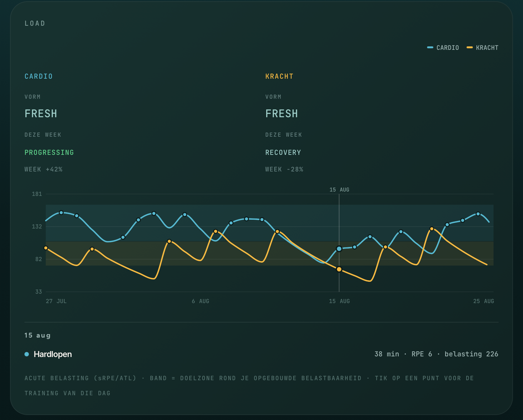
Task: Tap the cardio data point on 5 Aug
Action: pos(185,215)
